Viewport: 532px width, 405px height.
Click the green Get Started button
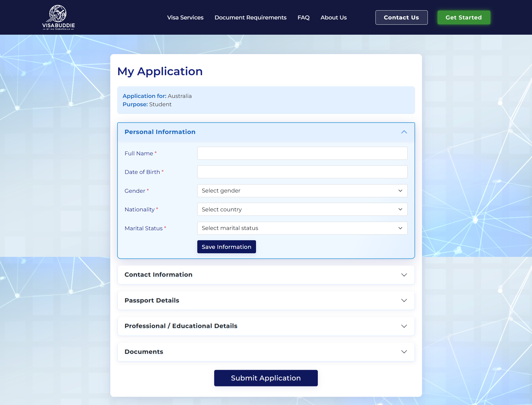coord(464,17)
